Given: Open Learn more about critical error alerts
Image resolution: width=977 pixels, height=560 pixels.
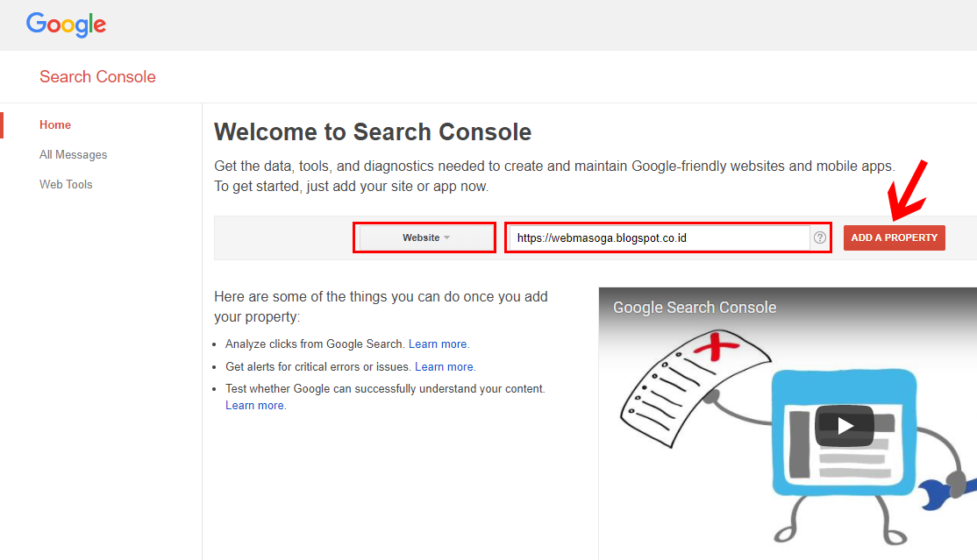Looking at the screenshot, I should pos(444,366).
